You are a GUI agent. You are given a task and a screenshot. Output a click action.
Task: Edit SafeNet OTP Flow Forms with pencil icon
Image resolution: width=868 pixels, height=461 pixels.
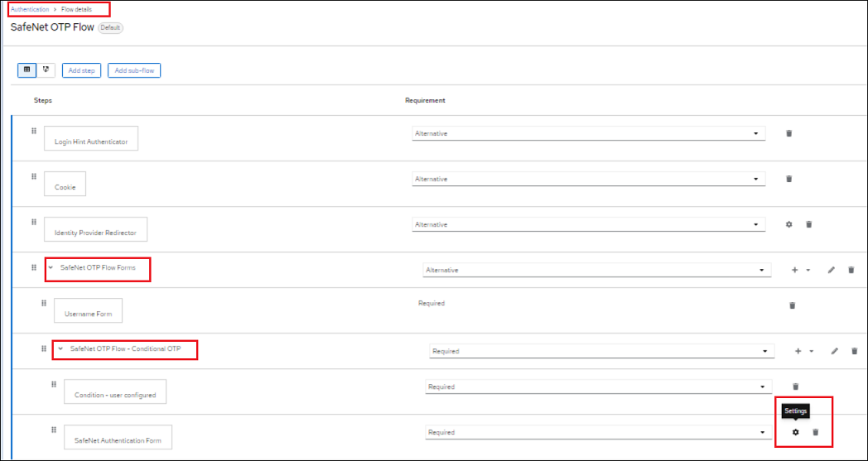[x=831, y=270]
